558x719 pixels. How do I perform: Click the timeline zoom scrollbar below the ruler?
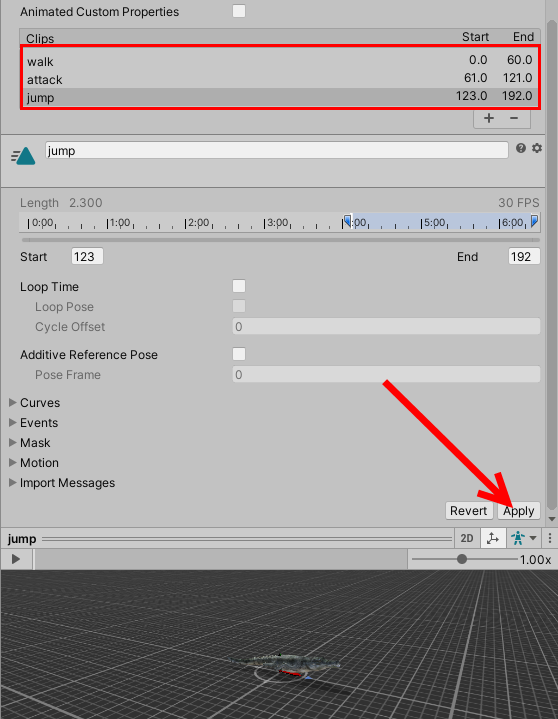point(281,239)
